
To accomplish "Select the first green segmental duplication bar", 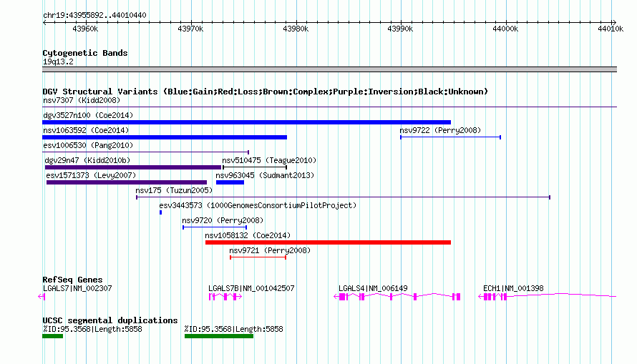I will pos(53,336).
